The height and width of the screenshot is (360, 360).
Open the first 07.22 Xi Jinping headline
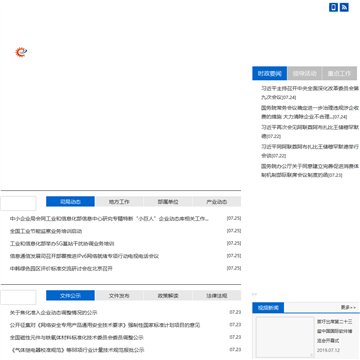(x=310, y=132)
